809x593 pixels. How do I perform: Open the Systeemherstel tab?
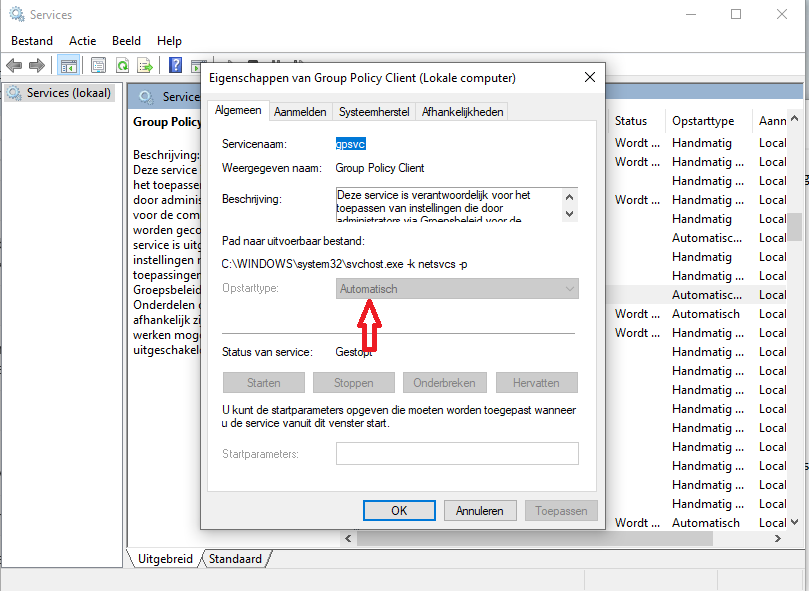point(374,112)
